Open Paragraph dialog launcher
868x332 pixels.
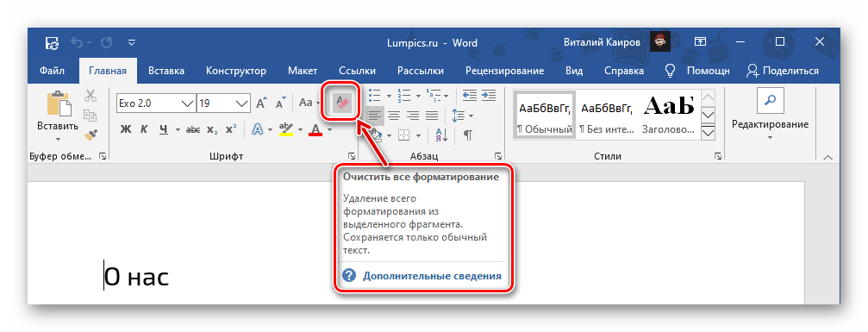498,157
